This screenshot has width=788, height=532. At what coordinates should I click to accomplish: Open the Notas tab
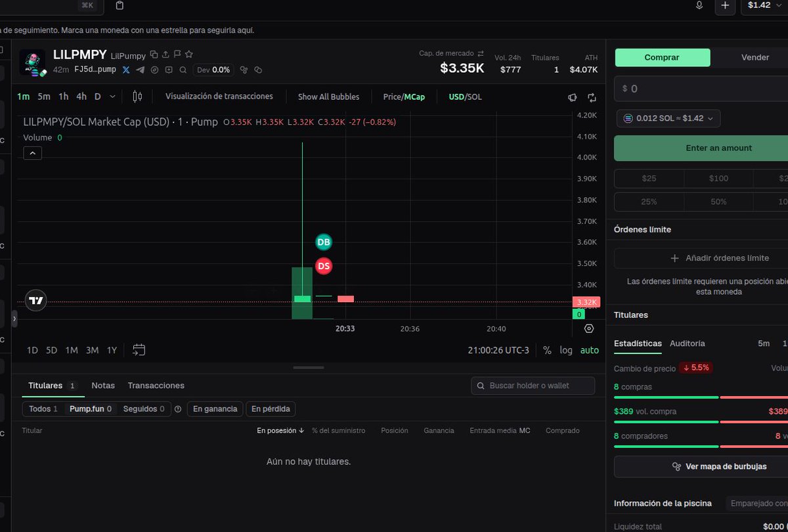103,386
